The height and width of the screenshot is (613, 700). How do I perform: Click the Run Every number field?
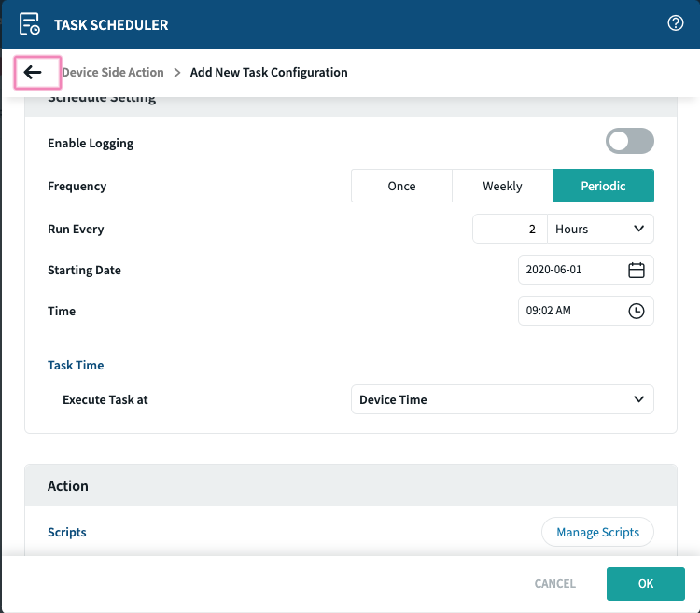pyautogui.click(x=509, y=229)
